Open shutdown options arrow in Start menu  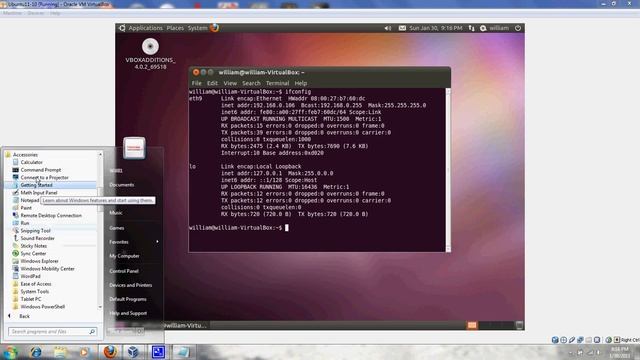(140, 331)
